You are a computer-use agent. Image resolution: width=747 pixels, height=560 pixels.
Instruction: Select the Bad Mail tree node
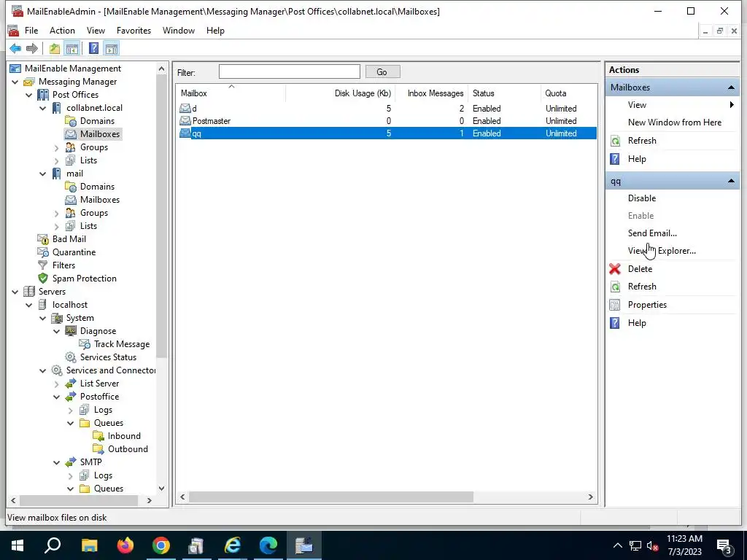[x=69, y=239]
